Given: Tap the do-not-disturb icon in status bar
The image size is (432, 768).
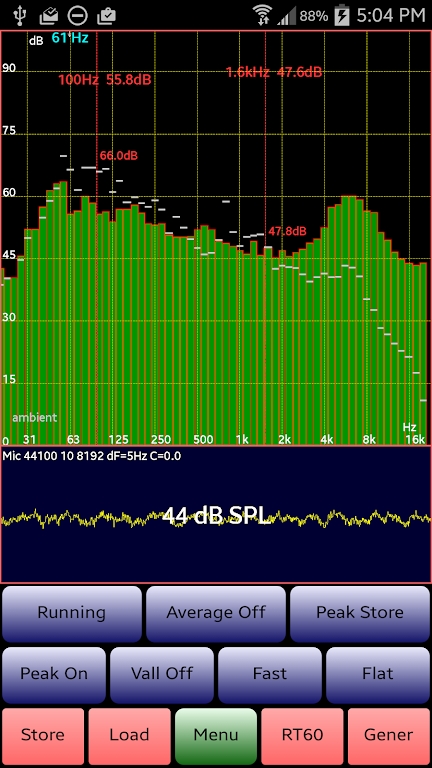Looking at the screenshot, I should [77, 16].
